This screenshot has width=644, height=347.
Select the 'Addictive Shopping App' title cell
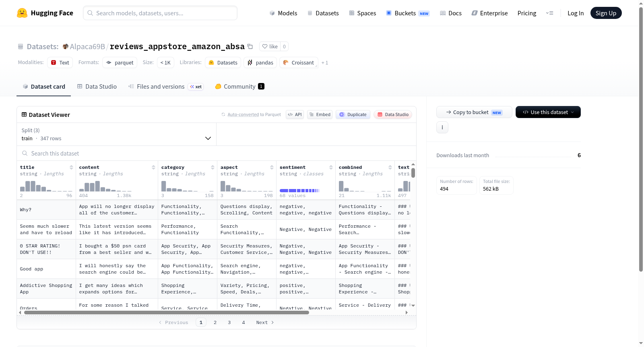tap(46, 289)
